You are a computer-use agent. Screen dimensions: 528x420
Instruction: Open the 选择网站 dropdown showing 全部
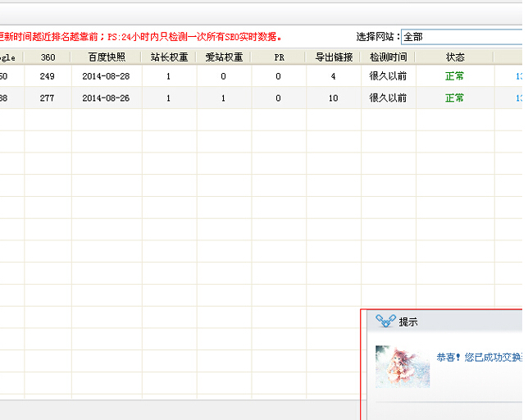[x=461, y=37]
